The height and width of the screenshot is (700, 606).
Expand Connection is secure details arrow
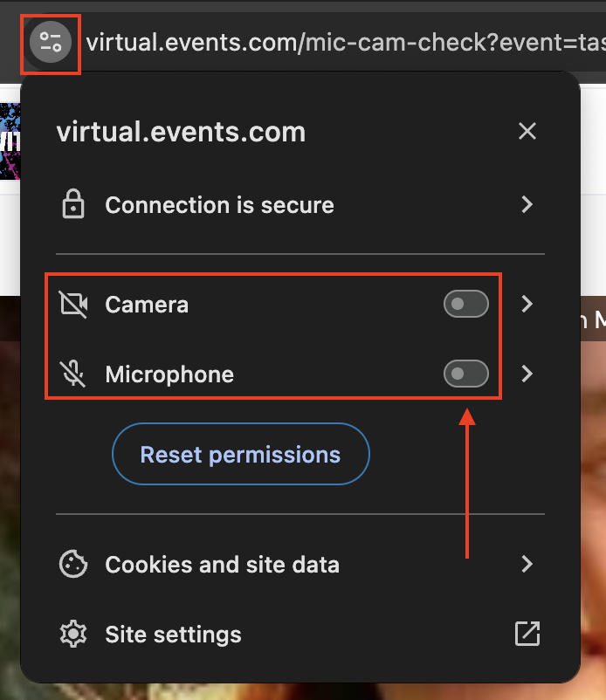coord(527,205)
